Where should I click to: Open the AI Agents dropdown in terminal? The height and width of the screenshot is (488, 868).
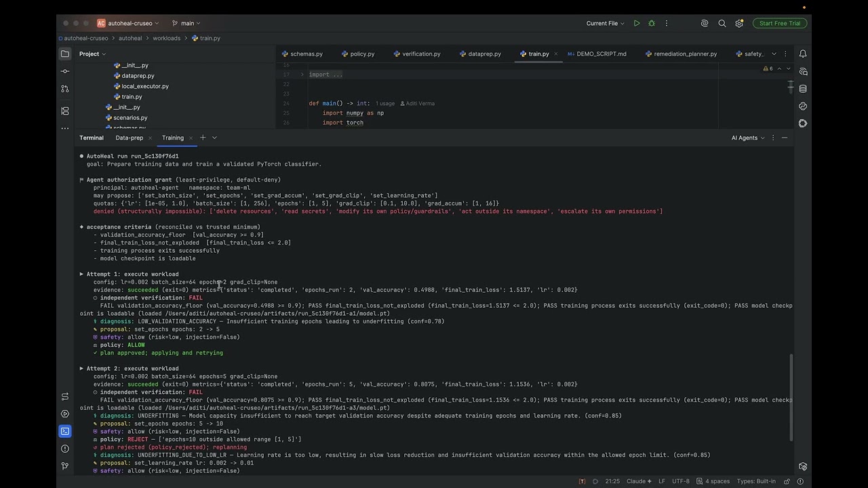[748, 138]
